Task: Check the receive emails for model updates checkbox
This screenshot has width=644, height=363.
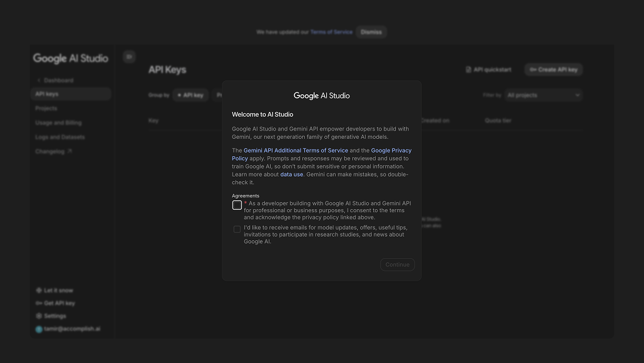Action: [237, 229]
